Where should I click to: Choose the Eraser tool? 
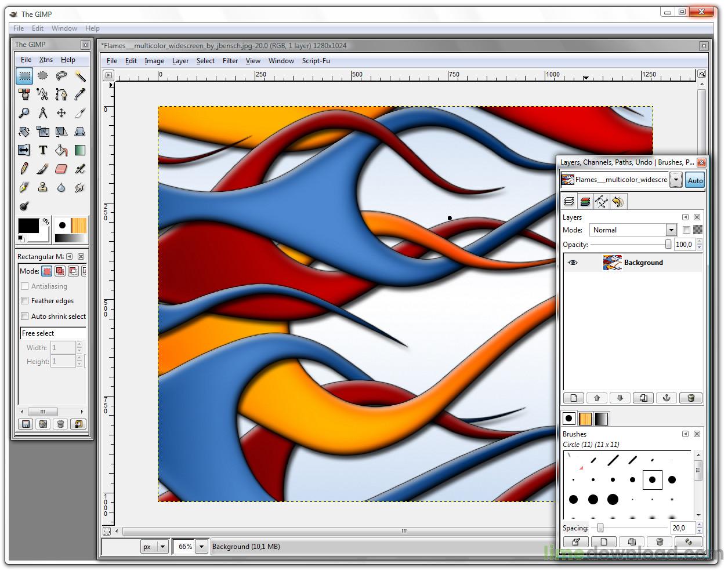click(61, 169)
